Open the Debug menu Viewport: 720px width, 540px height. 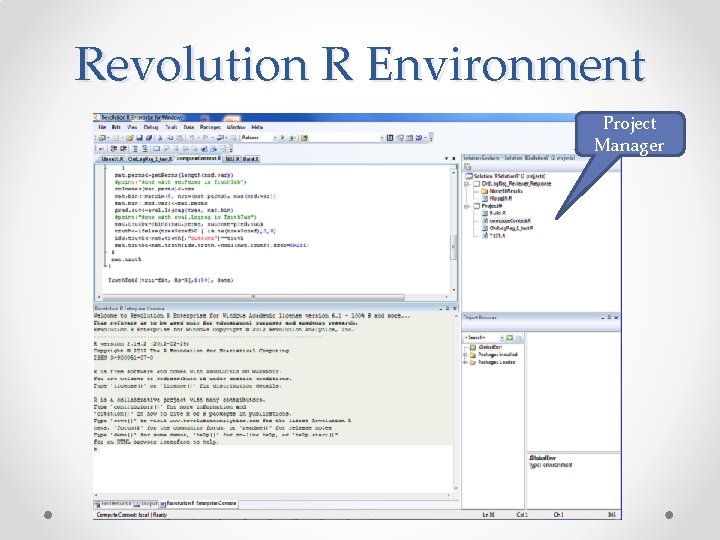pos(151,127)
